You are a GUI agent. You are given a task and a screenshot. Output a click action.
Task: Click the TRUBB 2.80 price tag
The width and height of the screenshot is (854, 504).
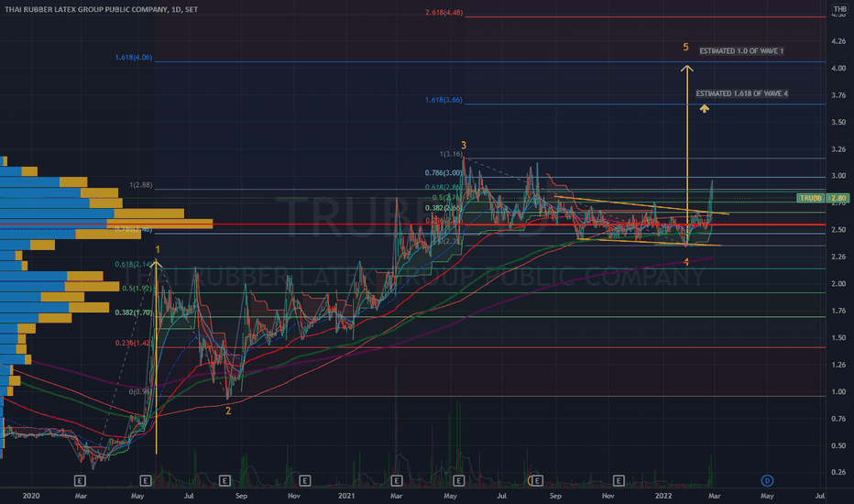point(823,198)
